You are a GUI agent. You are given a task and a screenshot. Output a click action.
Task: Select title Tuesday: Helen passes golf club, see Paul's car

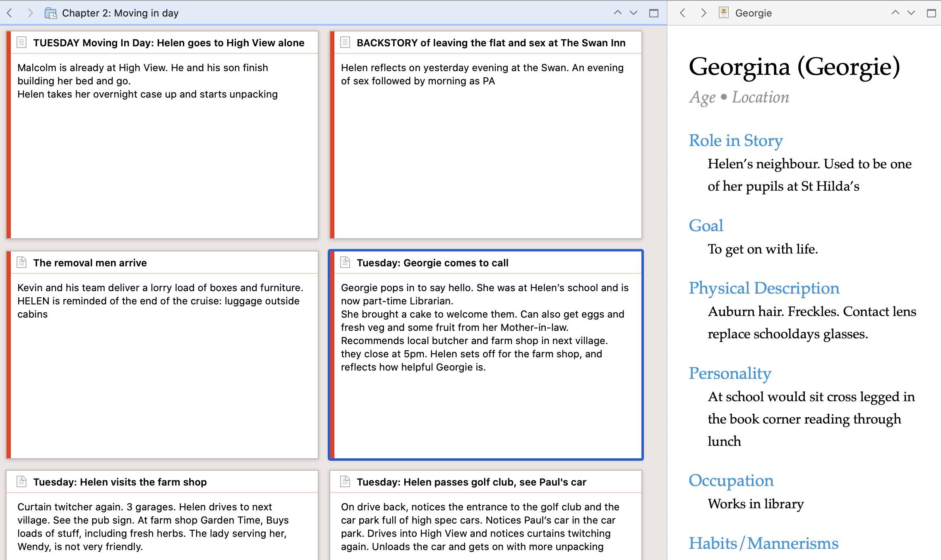click(472, 482)
